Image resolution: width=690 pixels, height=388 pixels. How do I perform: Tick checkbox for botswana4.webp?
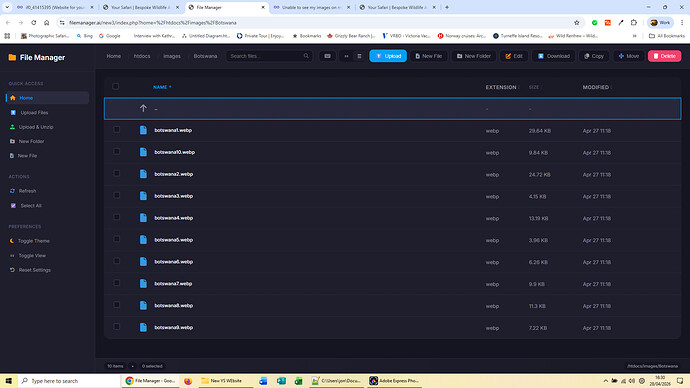pos(117,217)
